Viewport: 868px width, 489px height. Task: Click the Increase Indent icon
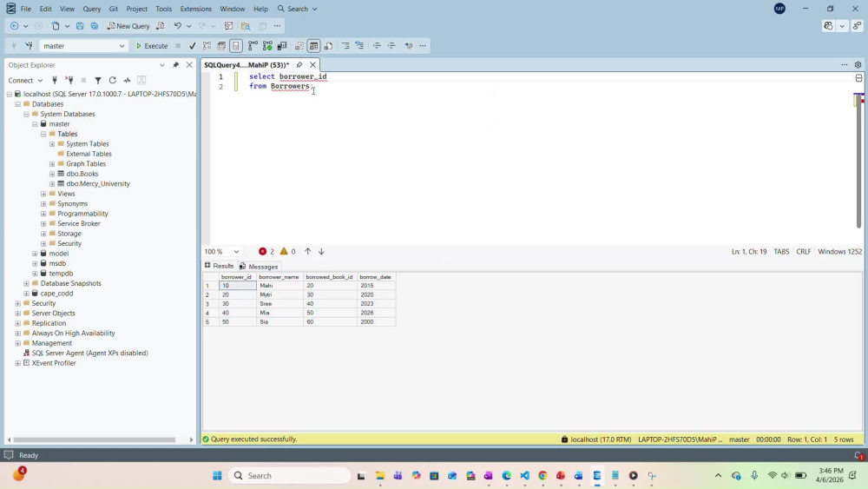pos(391,46)
